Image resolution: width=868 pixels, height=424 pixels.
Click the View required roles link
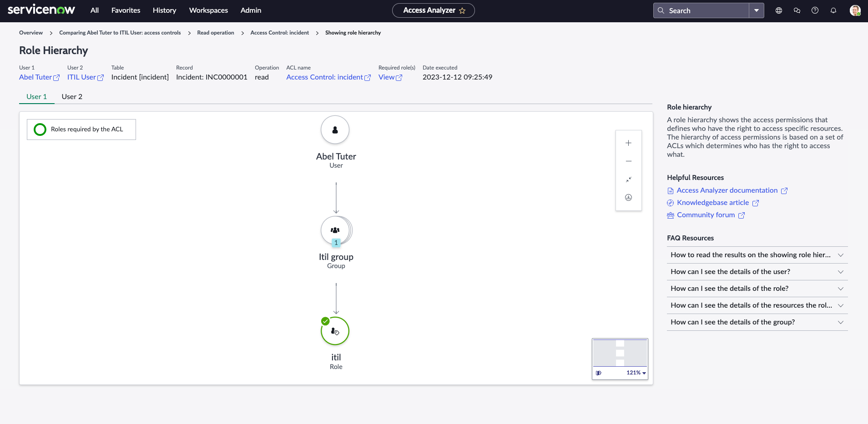pyautogui.click(x=390, y=77)
